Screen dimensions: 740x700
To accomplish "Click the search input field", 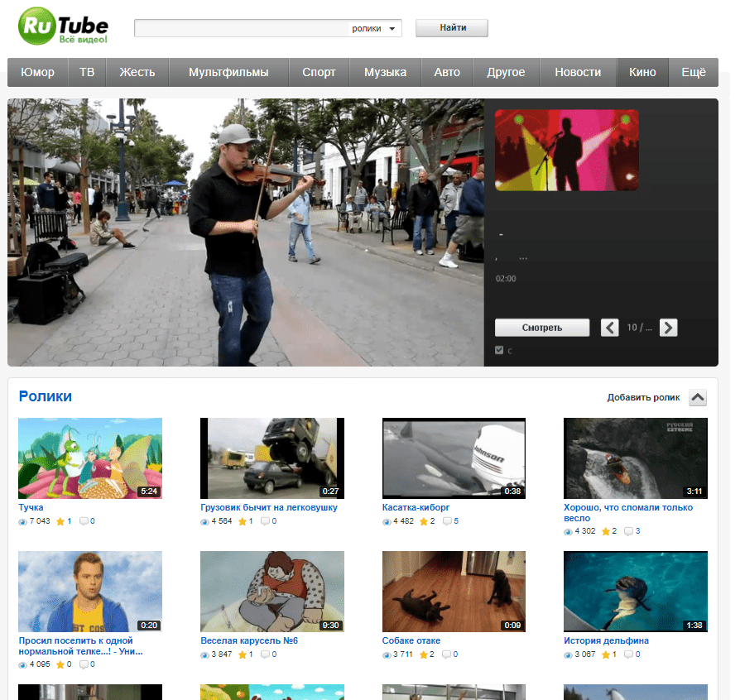I will coord(241,28).
